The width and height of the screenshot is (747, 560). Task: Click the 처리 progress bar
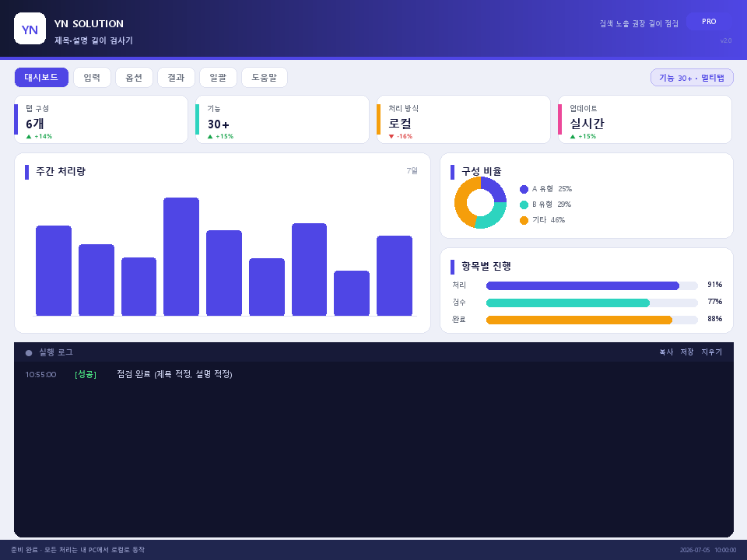[x=591, y=285]
